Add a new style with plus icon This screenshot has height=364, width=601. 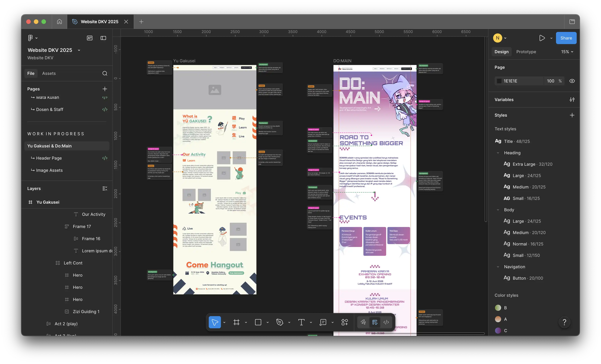(x=572, y=115)
